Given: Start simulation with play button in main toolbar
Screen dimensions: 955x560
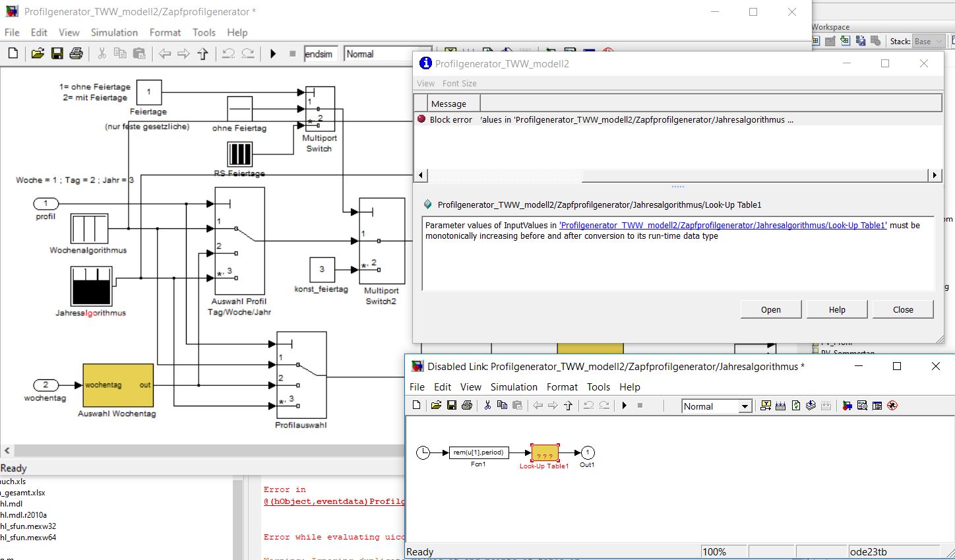Looking at the screenshot, I should [x=273, y=54].
